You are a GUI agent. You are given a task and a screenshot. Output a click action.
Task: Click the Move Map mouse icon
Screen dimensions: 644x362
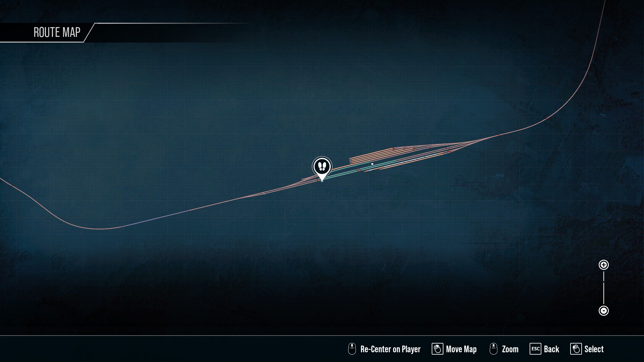click(x=437, y=349)
